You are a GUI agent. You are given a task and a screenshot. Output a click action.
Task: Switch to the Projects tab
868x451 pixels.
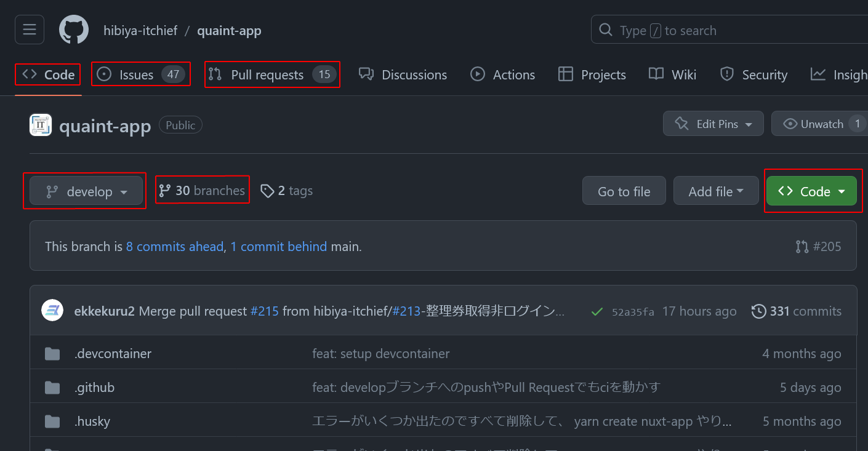pos(592,75)
